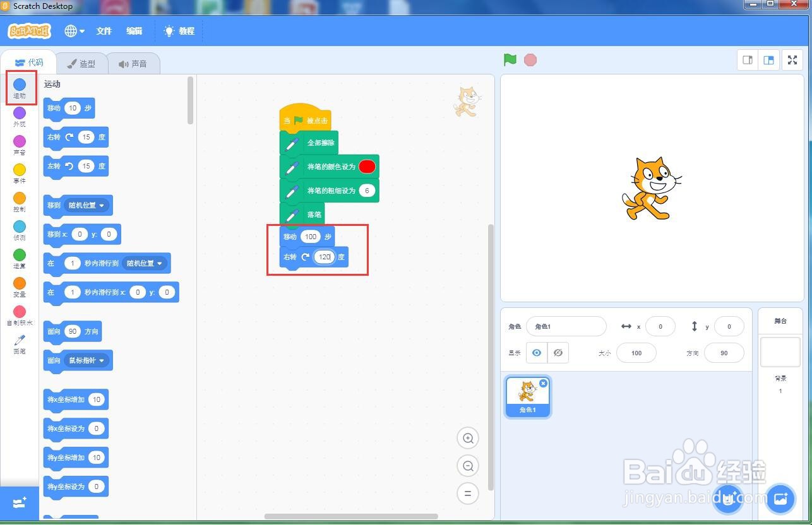Click the add new sprite button
The height and width of the screenshot is (525, 812).
[727, 498]
